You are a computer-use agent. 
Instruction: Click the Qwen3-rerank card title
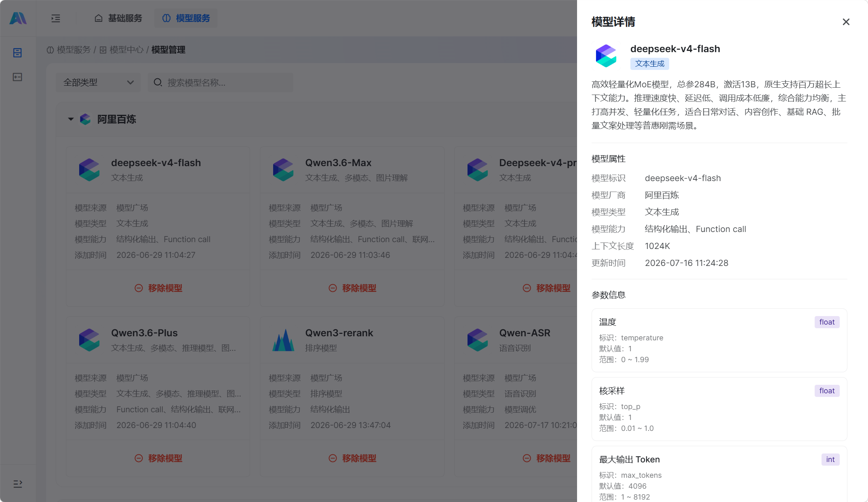339,333
